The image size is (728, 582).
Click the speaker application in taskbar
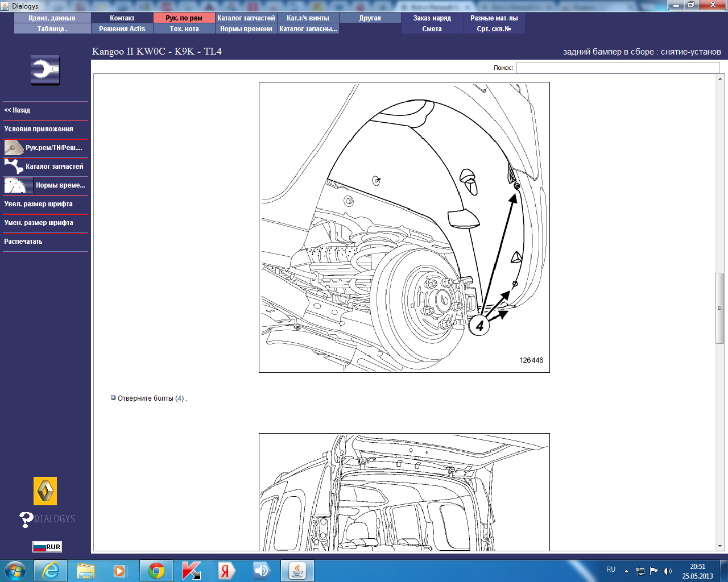click(262, 571)
